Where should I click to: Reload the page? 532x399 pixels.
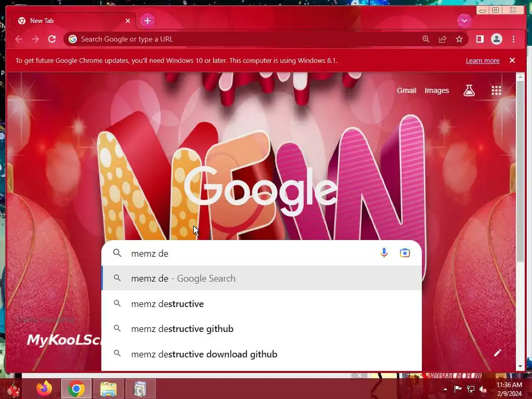click(52, 39)
